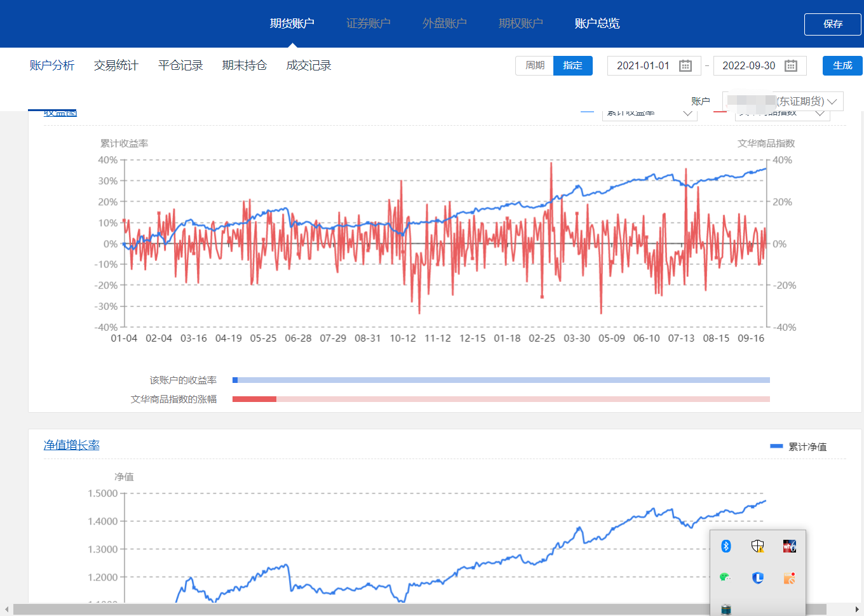Open Windows Security shield tray icon
864x616 pixels.
[757, 546]
